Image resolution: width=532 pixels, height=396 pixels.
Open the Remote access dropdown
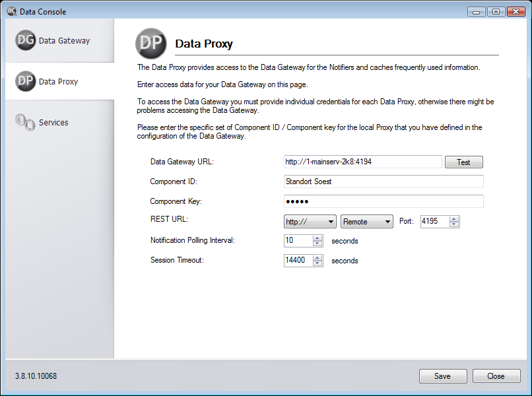pyautogui.click(x=367, y=222)
